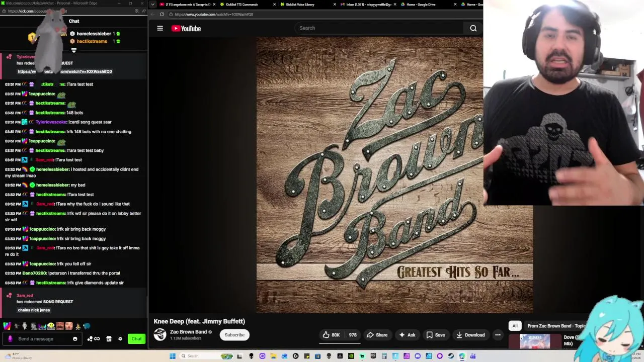Open the Kick chat shop icon
The width and height of the screenshot is (644, 362).
tap(109, 339)
